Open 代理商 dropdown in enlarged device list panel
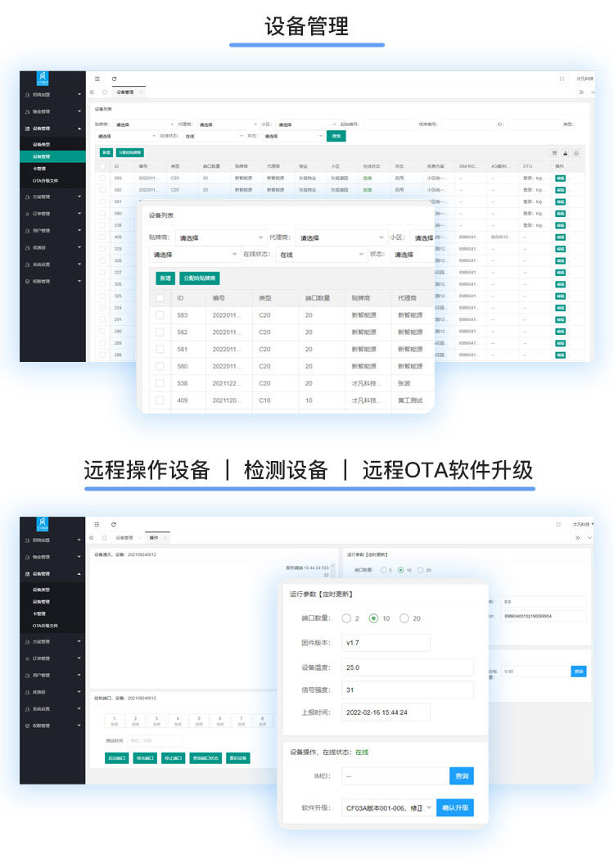Viewport: 614px width, 868px height. pos(341,237)
